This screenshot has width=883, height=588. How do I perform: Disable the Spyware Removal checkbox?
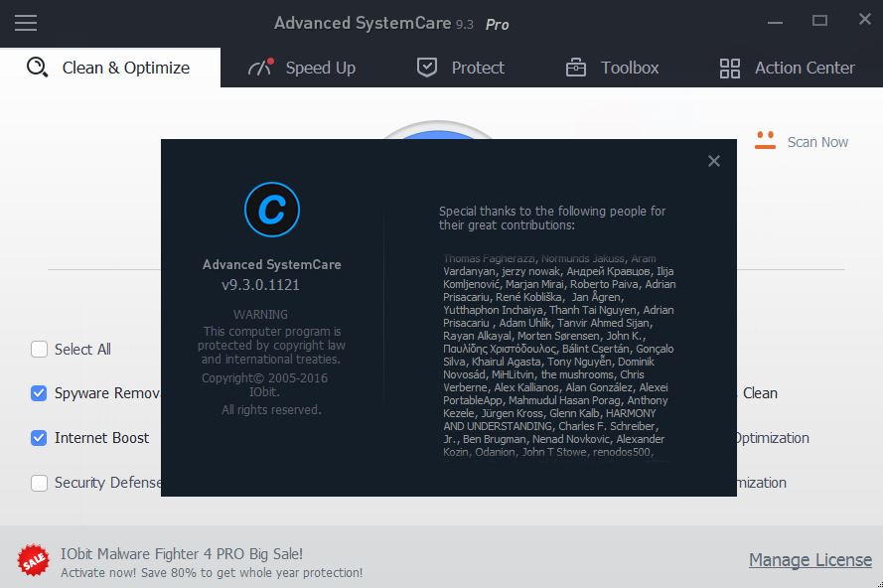39,393
